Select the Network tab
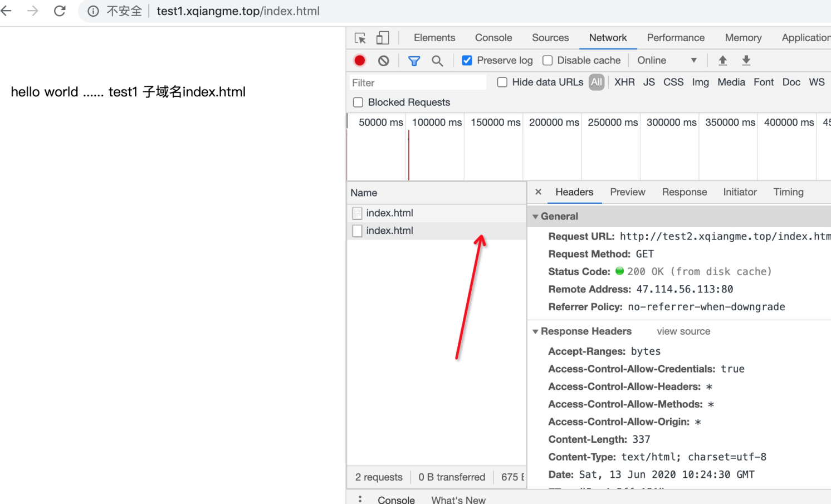The height and width of the screenshot is (504, 831). [x=608, y=38]
